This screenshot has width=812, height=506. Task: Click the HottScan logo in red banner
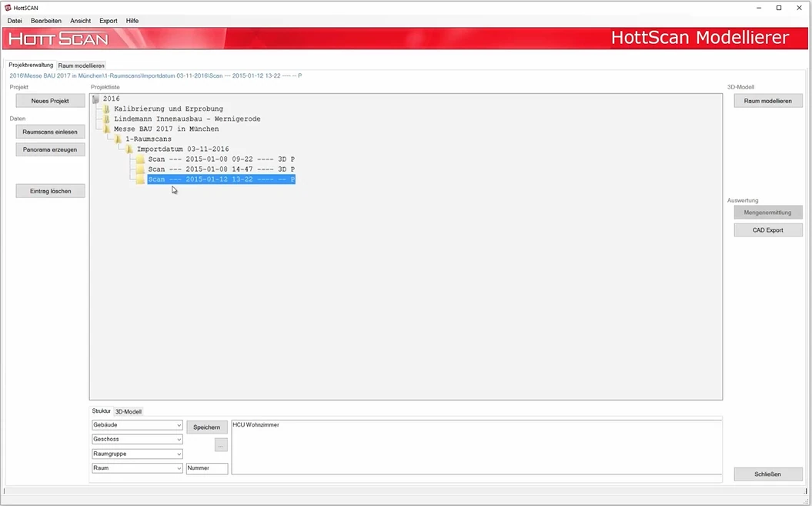pos(58,39)
